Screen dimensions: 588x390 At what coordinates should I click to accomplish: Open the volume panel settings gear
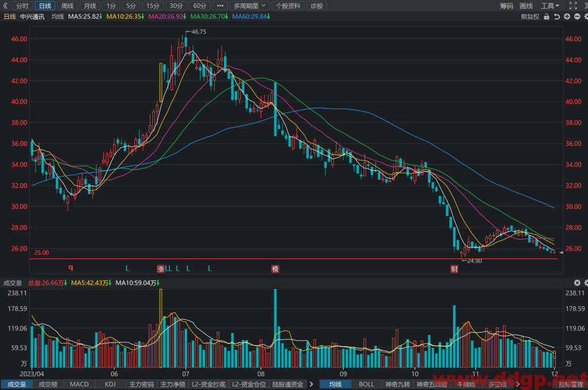[586, 283]
